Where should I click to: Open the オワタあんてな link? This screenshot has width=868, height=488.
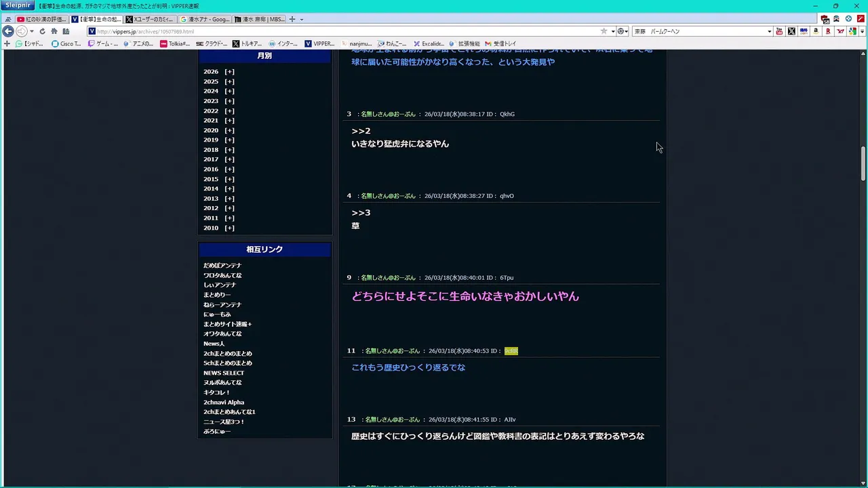222,334
